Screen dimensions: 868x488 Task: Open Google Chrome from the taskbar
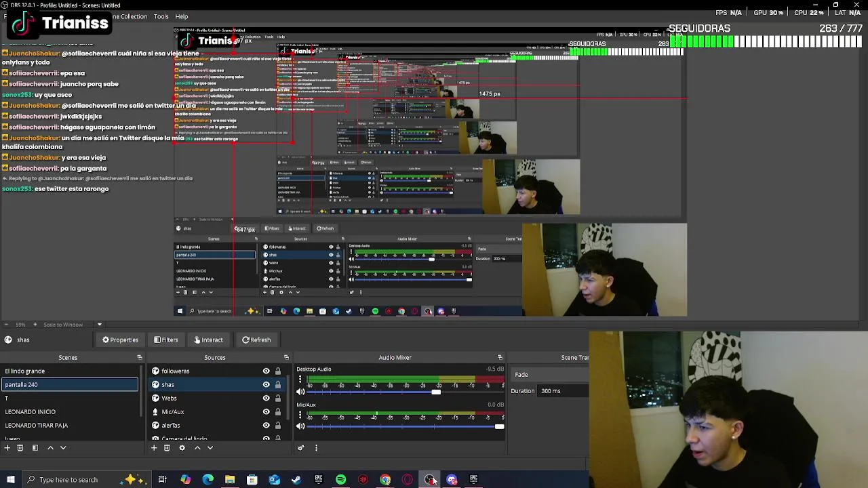click(x=385, y=480)
